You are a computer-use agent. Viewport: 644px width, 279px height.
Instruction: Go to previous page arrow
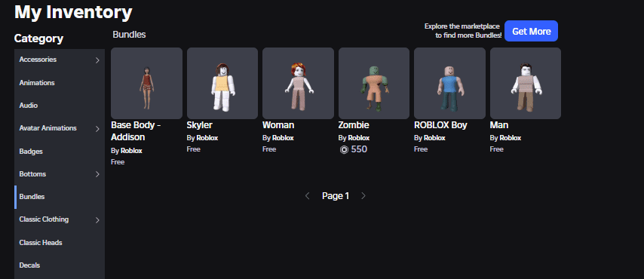coord(307,196)
